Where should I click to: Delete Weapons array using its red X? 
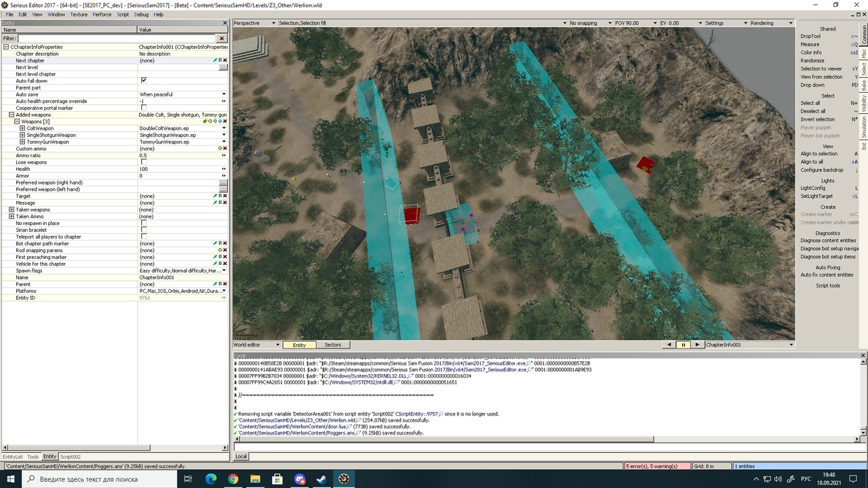(225, 121)
